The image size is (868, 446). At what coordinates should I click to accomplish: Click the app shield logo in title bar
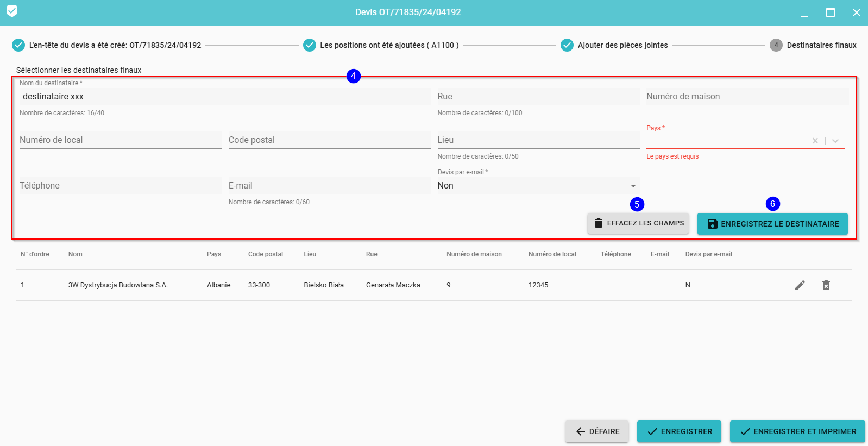click(x=12, y=11)
